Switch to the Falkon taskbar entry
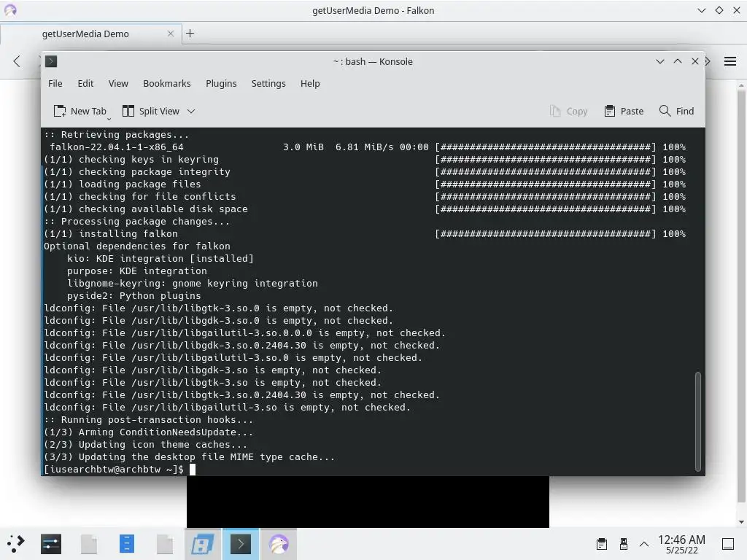The width and height of the screenshot is (747, 560). [x=279, y=544]
